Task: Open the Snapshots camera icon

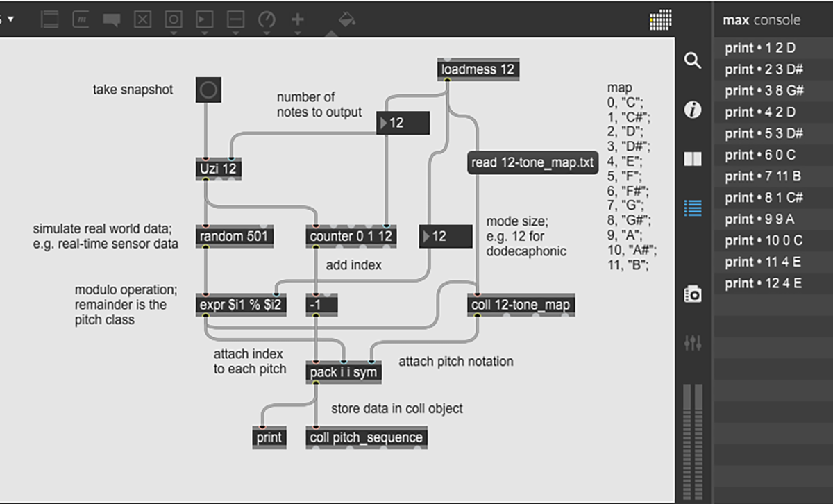Action: 692,294
